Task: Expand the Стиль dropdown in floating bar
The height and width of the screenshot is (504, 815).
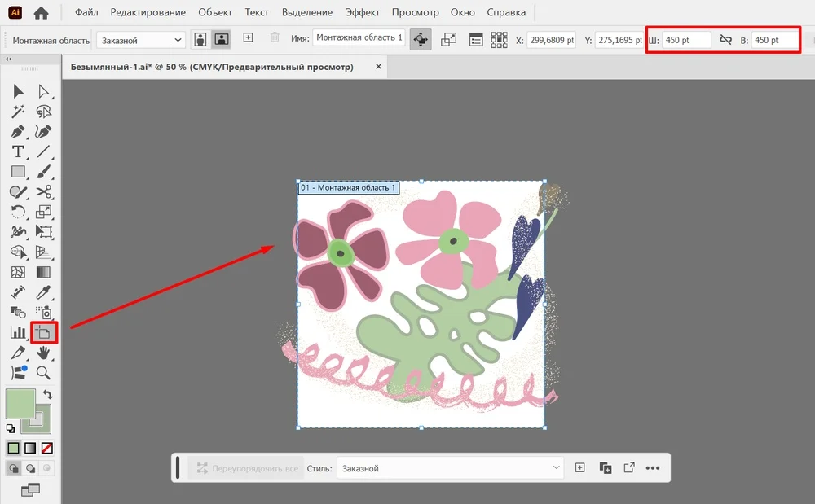Action: pyautogui.click(x=451, y=468)
